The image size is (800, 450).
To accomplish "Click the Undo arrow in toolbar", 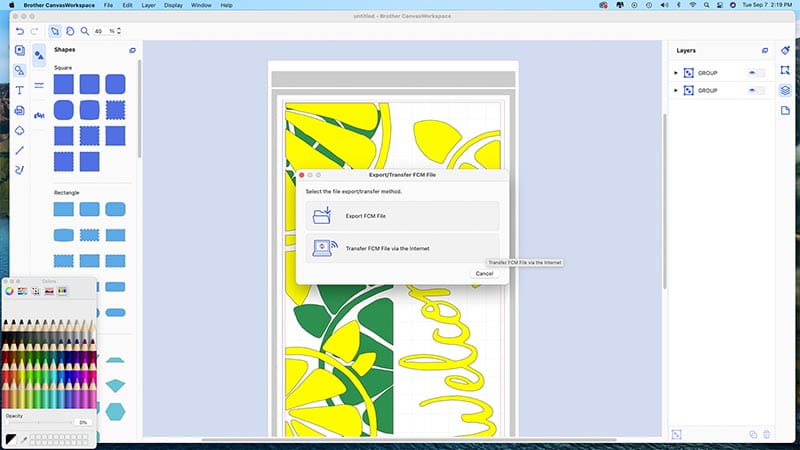I will pyautogui.click(x=20, y=31).
